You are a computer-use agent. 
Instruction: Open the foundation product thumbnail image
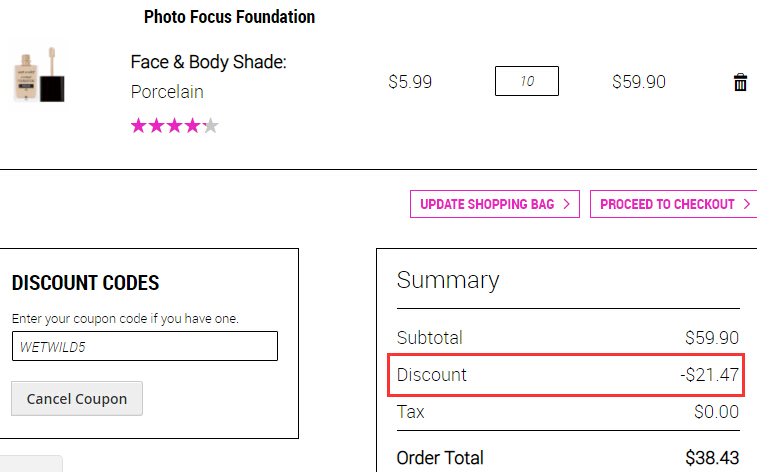tap(39, 75)
